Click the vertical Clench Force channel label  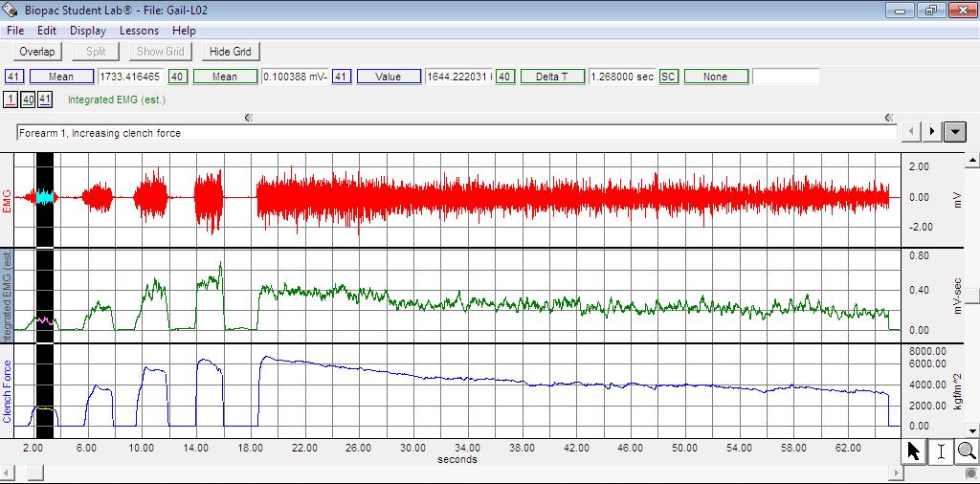(7, 391)
